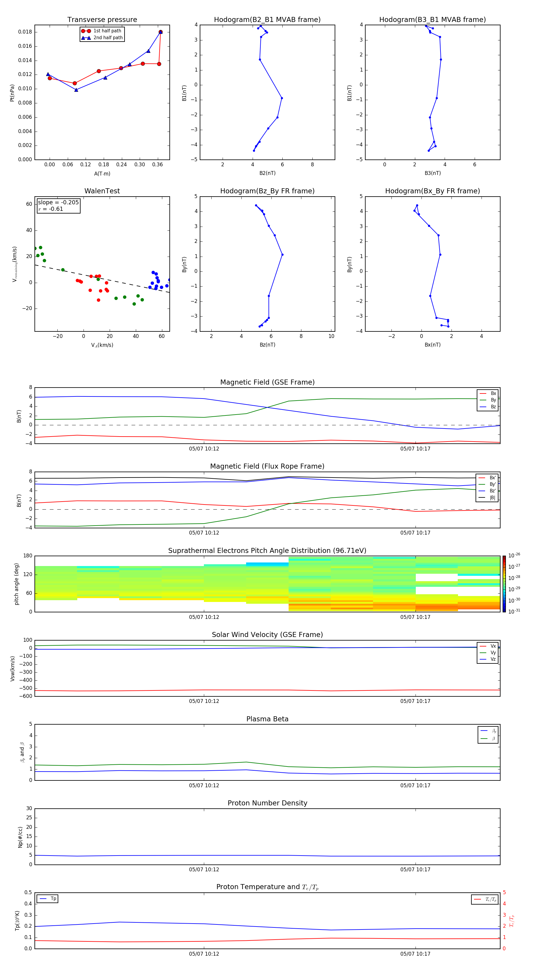Click the 'WalenTest' plot title
The image size is (535, 980).
(x=102, y=191)
